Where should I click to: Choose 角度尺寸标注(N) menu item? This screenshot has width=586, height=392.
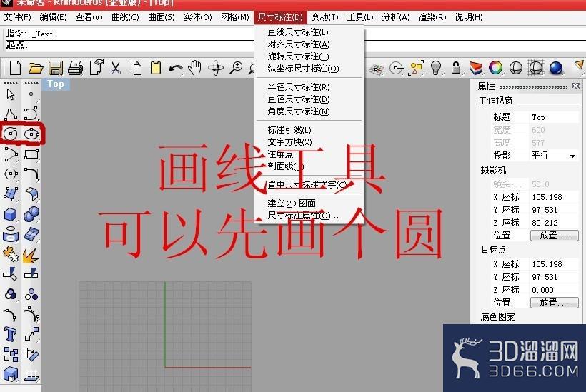pyautogui.click(x=298, y=111)
